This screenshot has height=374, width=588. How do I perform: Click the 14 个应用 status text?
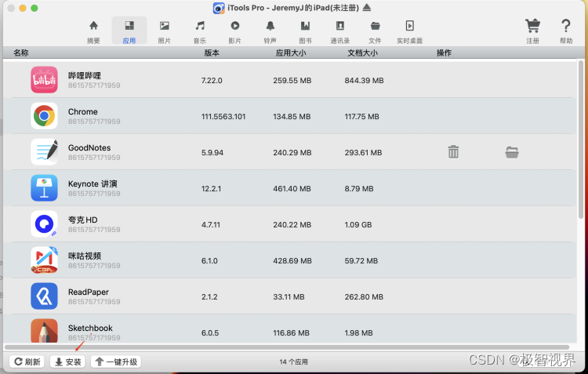[x=294, y=361]
